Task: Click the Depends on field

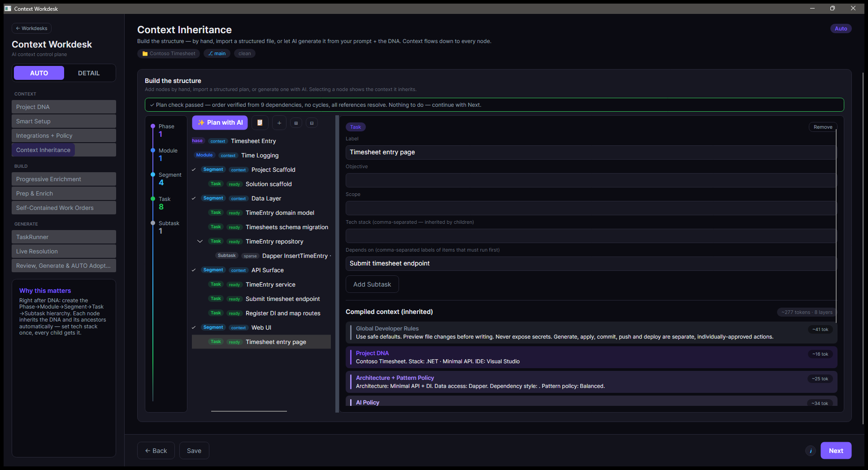Action: (x=590, y=264)
